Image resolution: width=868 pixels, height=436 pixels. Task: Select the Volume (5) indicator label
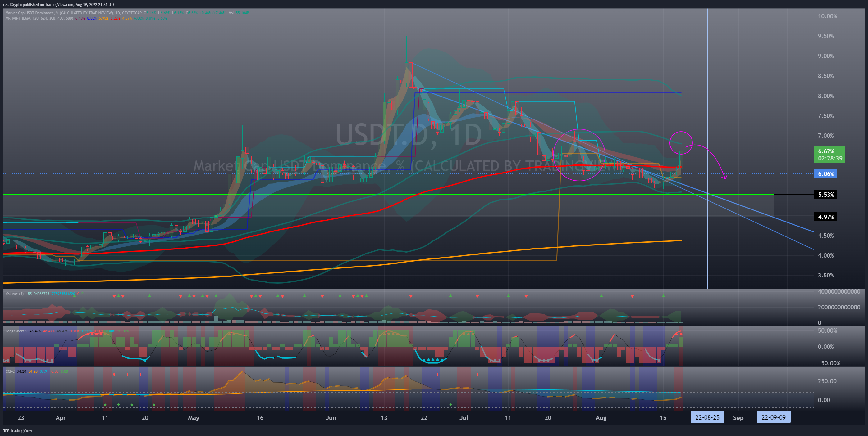15,294
